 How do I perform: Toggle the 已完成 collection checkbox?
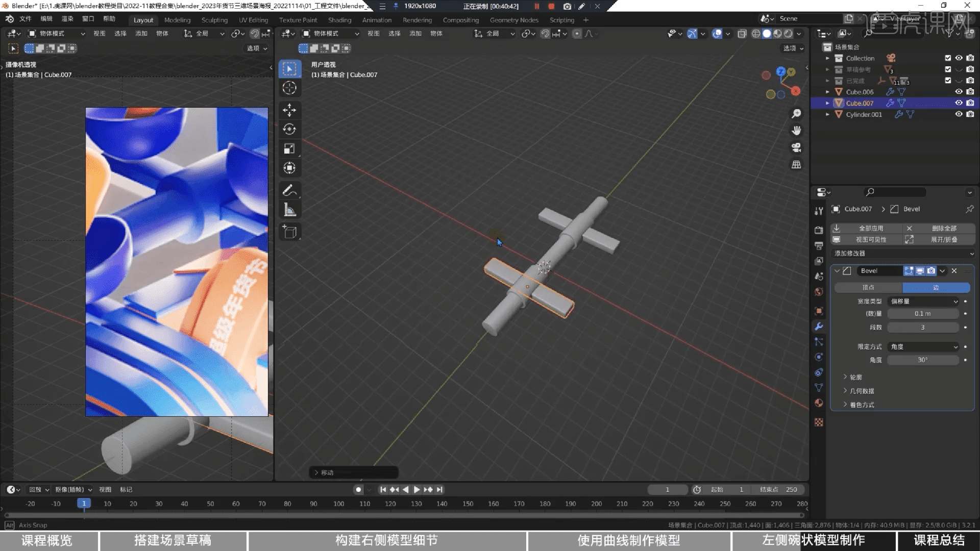click(948, 80)
